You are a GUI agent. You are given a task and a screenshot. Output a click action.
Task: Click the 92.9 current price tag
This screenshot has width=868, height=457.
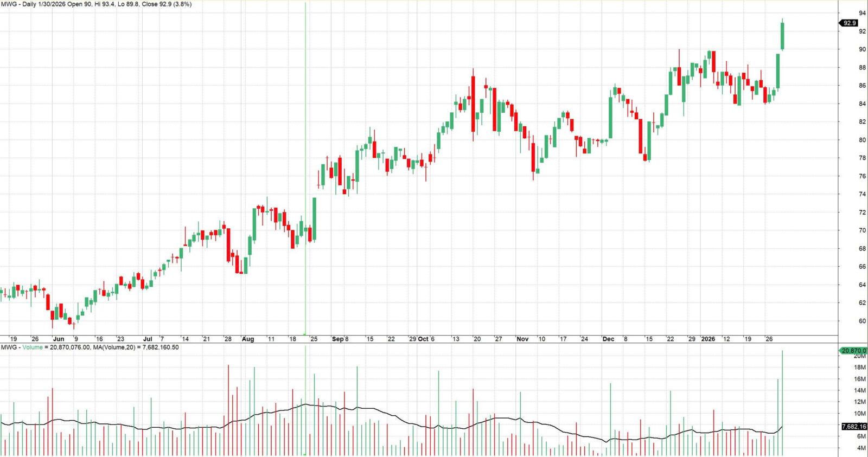point(849,23)
